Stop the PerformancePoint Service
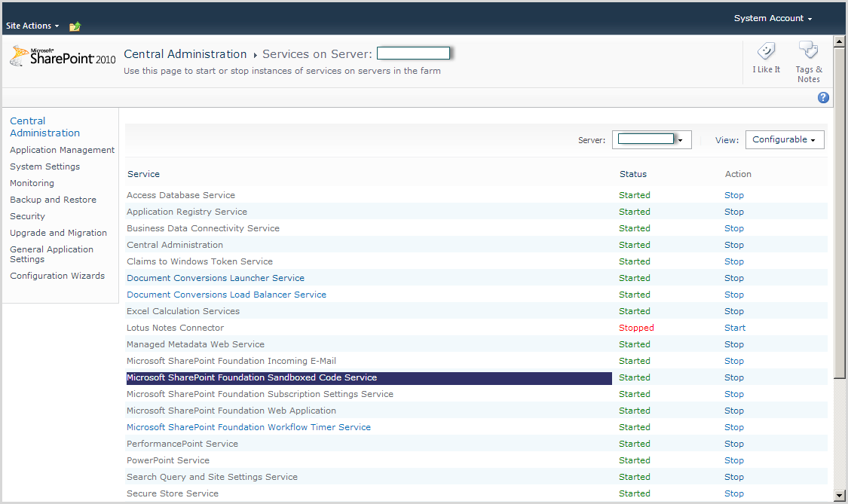Screen dimensions: 848x504 734,444
